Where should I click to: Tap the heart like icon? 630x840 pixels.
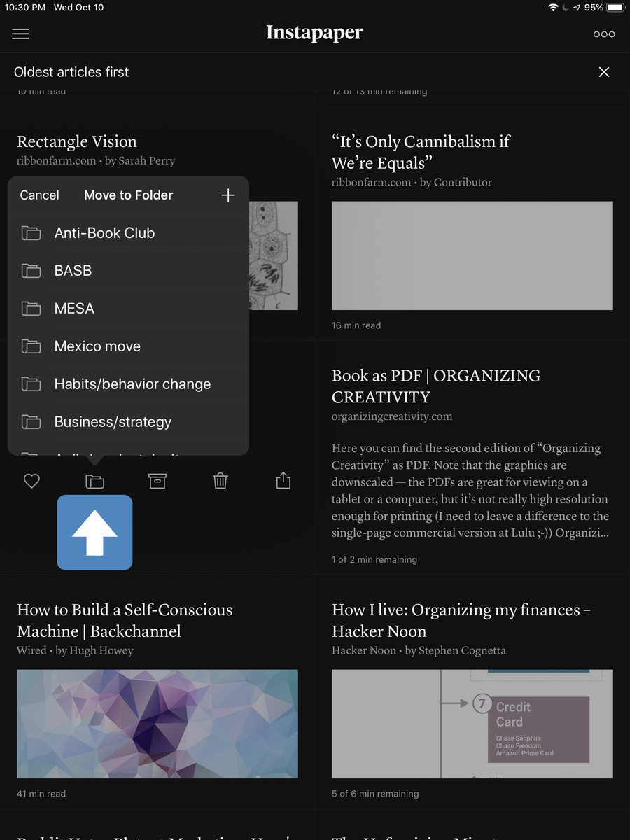click(32, 481)
